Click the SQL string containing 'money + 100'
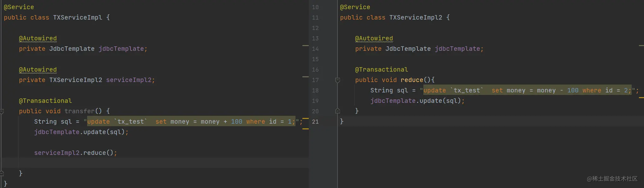 pos(191,122)
